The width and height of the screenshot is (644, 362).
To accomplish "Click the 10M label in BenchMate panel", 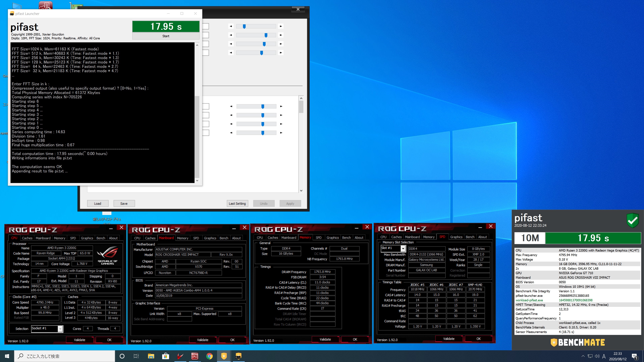I will (x=530, y=238).
